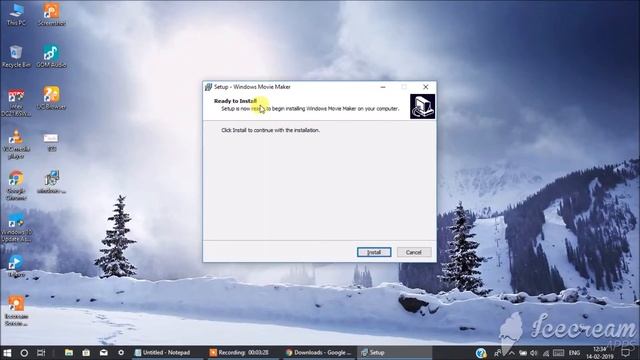640x360 pixels.
Task: Open volume control in system tray
Action: point(534,353)
